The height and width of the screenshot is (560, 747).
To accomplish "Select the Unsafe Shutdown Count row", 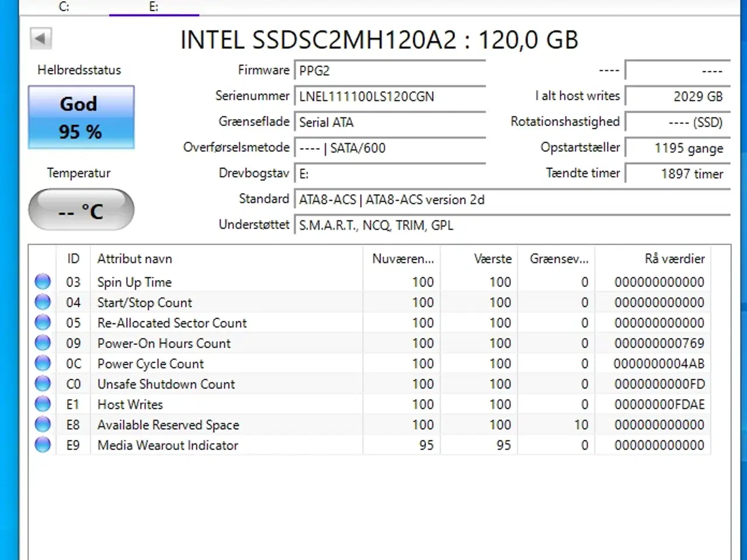I will [370, 384].
